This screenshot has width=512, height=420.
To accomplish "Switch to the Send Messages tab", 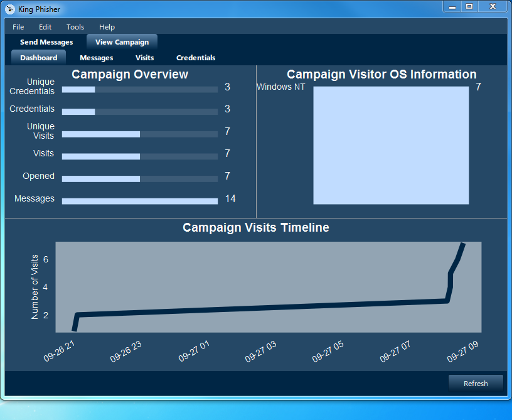I will pyautogui.click(x=46, y=42).
